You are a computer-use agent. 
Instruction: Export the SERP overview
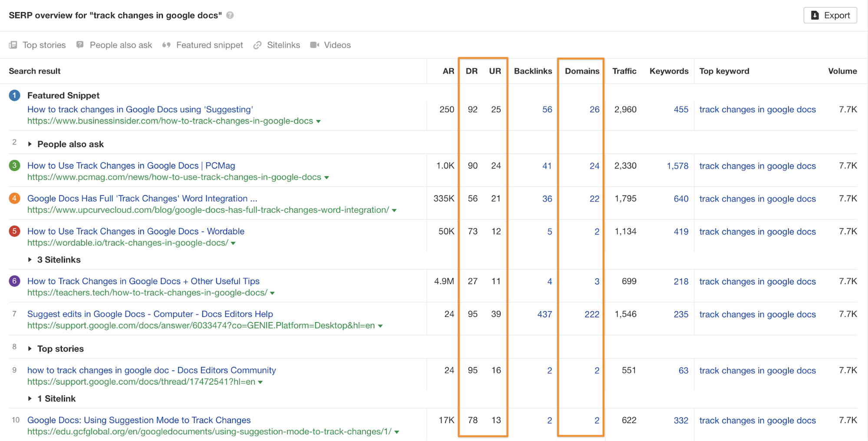click(x=830, y=15)
